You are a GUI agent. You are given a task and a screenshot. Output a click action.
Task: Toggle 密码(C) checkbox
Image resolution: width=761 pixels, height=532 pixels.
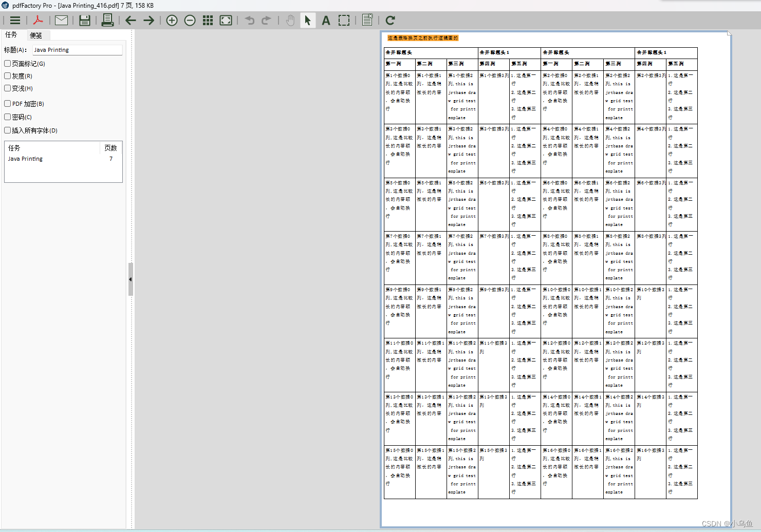(x=8, y=117)
